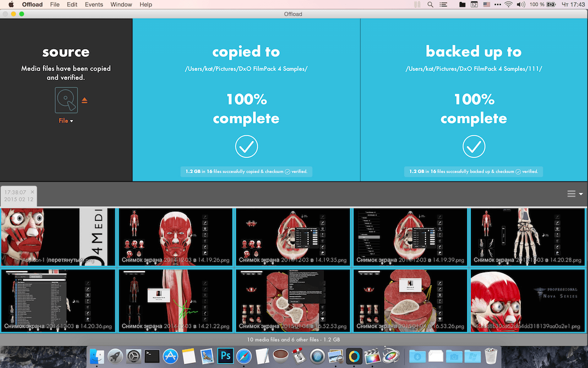Open Terminal from the Dock

(x=152, y=356)
